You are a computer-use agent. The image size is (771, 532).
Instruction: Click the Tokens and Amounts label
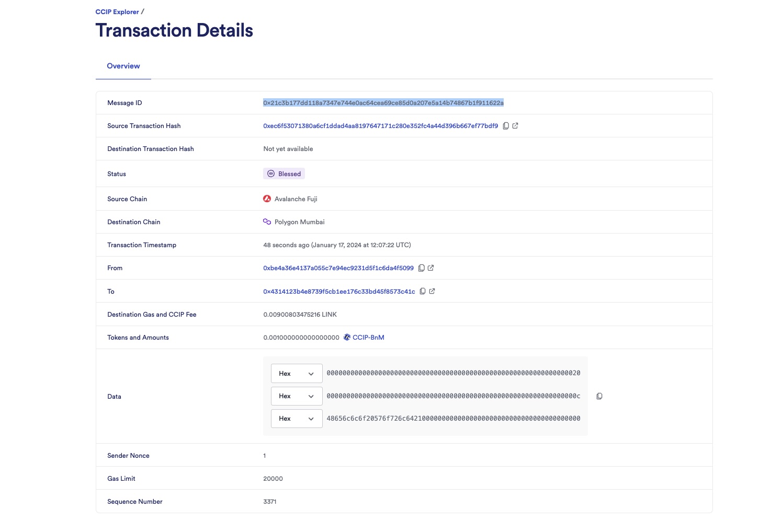(x=138, y=338)
